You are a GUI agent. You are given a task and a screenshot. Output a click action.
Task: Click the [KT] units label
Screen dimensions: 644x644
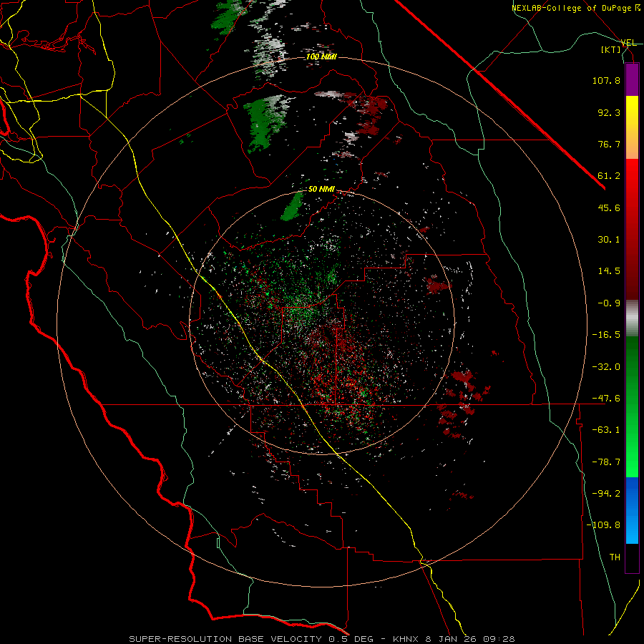pos(611,49)
